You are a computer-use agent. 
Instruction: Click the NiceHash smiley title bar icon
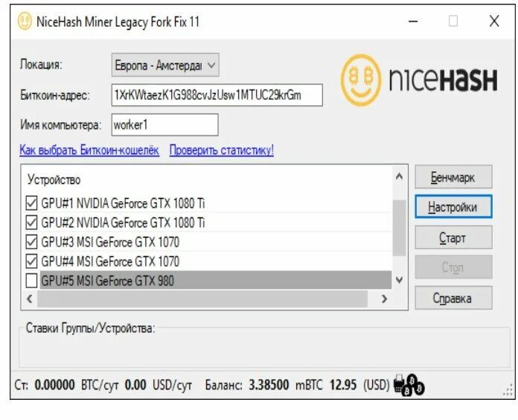(25, 21)
